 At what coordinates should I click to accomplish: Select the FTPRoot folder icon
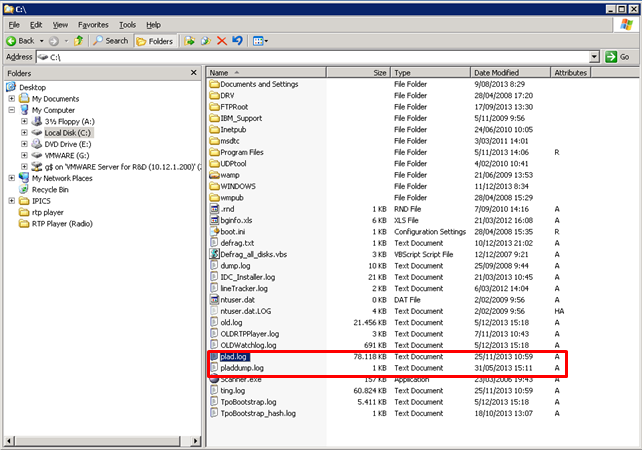pos(215,107)
